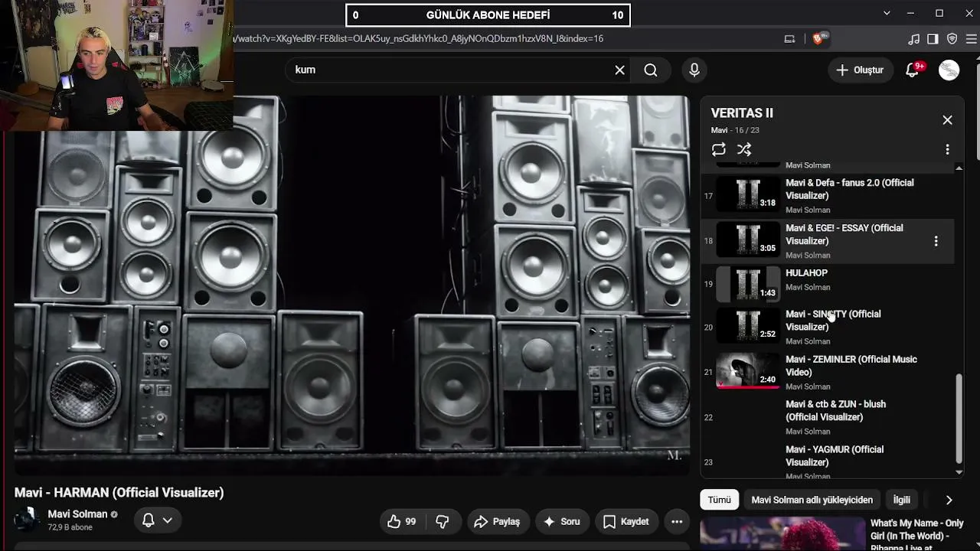Clear the "kum" search text
This screenshot has height=551, width=980.
(x=619, y=70)
